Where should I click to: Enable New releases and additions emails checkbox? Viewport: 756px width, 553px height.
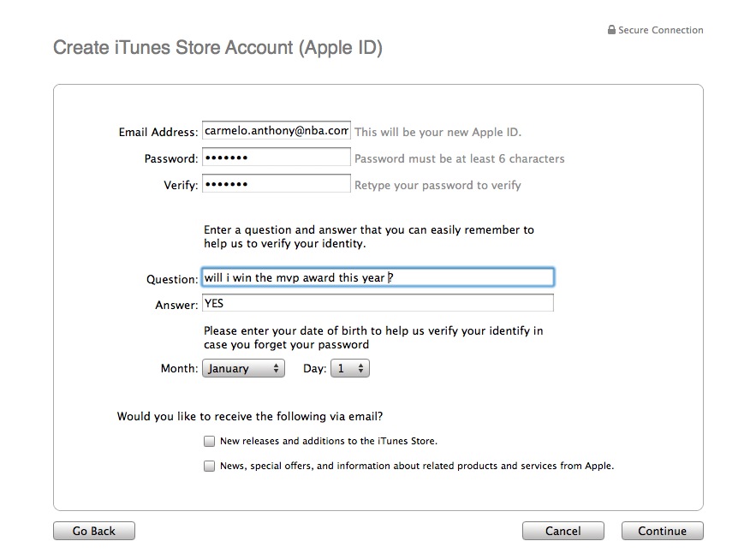[x=209, y=442]
